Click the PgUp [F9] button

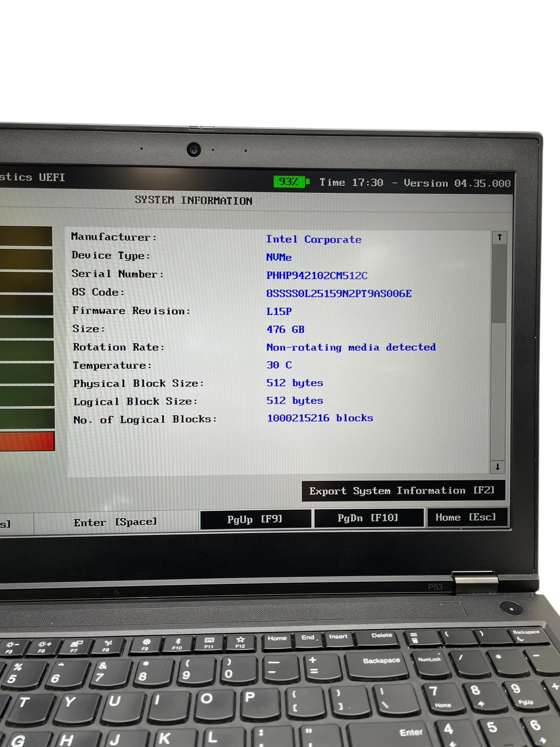point(255,519)
